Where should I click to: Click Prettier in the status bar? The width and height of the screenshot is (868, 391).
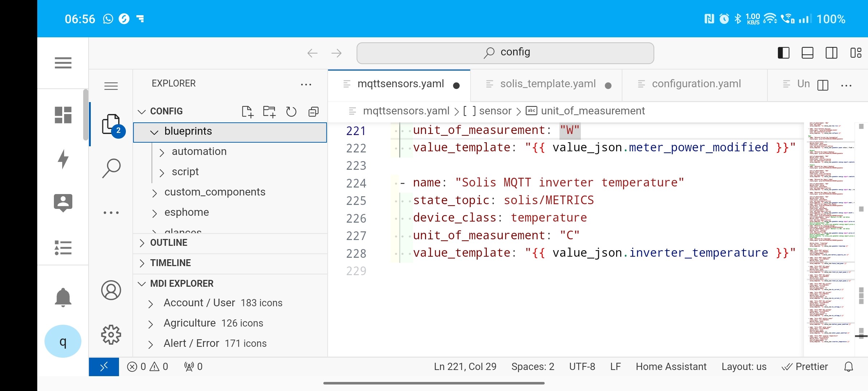tap(811, 366)
